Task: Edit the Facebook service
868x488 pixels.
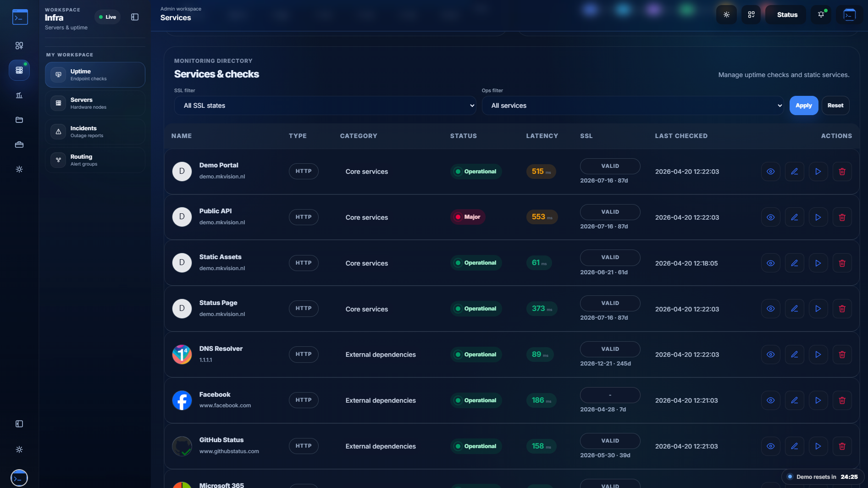Action: pyautogui.click(x=794, y=400)
